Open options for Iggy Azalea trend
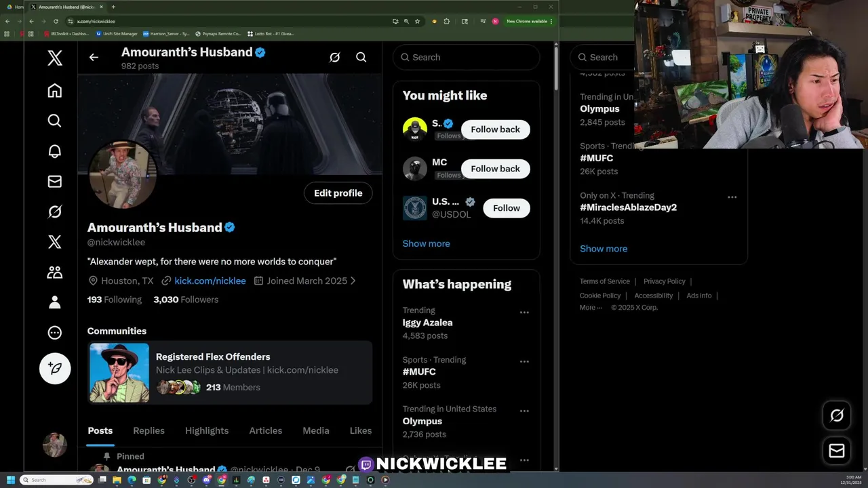 click(x=524, y=312)
